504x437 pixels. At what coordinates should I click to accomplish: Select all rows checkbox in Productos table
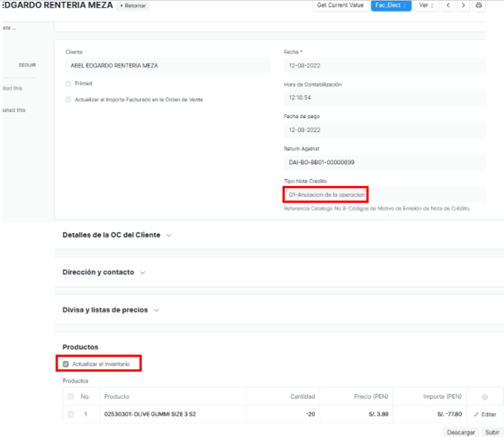click(71, 397)
